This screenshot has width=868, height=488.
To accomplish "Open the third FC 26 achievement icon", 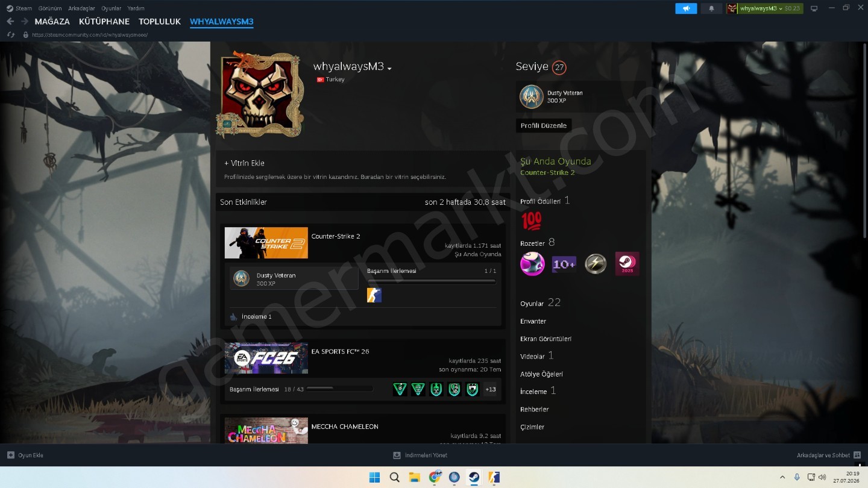I will (x=436, y=389).
